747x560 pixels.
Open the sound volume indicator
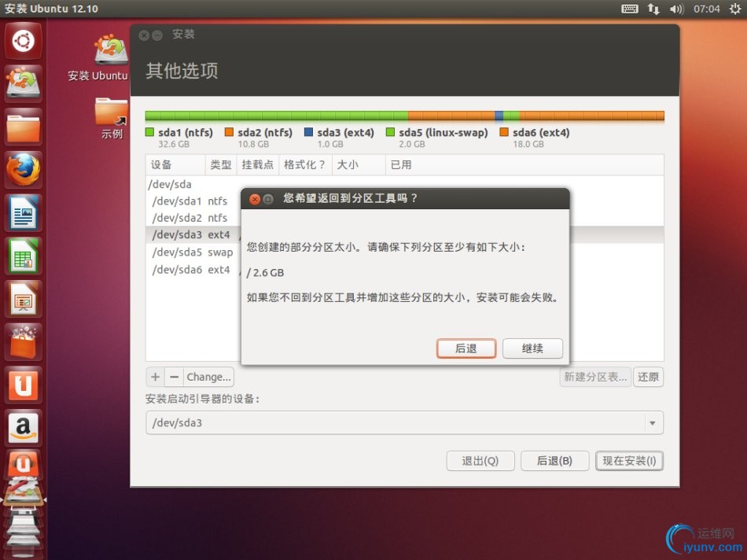pos(676,9)
